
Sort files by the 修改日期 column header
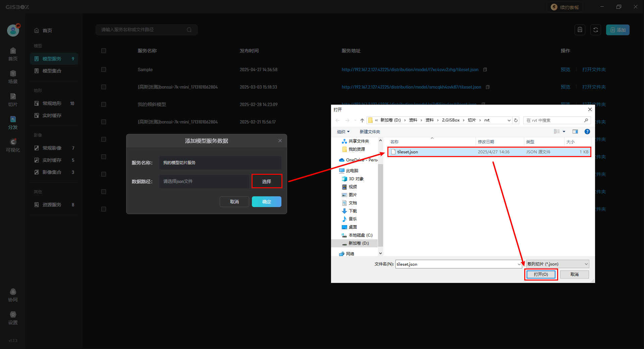(x=500, y=142)
